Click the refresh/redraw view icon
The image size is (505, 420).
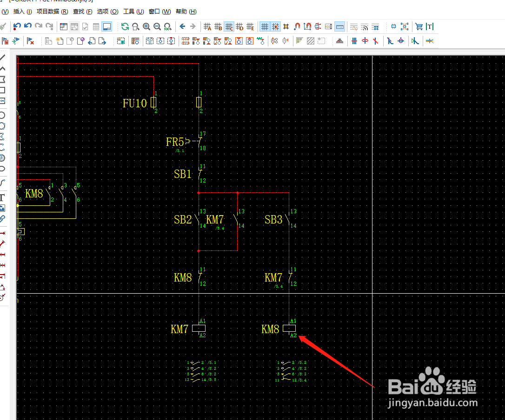point(125,26)
